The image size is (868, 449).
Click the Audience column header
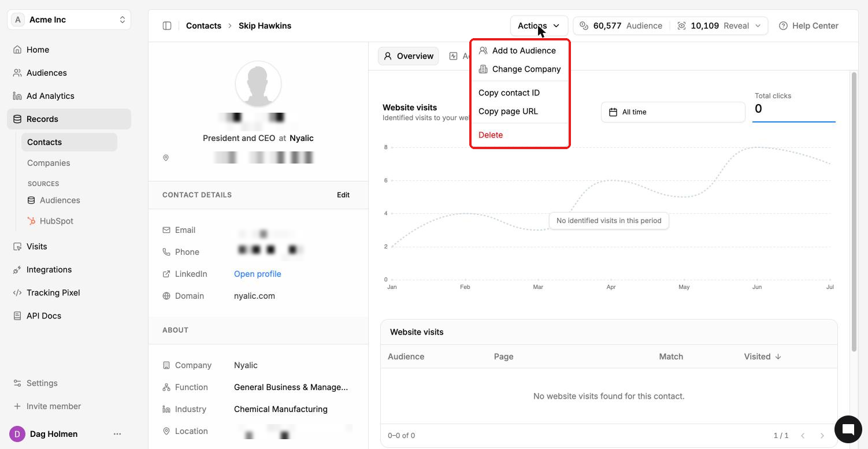pyautogui.click(x=406, y=357)
